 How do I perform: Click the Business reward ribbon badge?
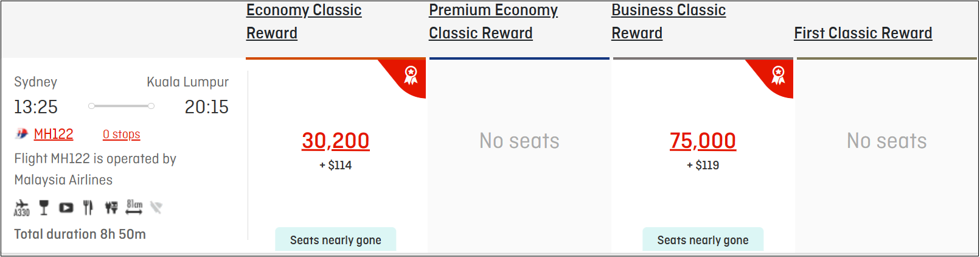tap(778, 75)
